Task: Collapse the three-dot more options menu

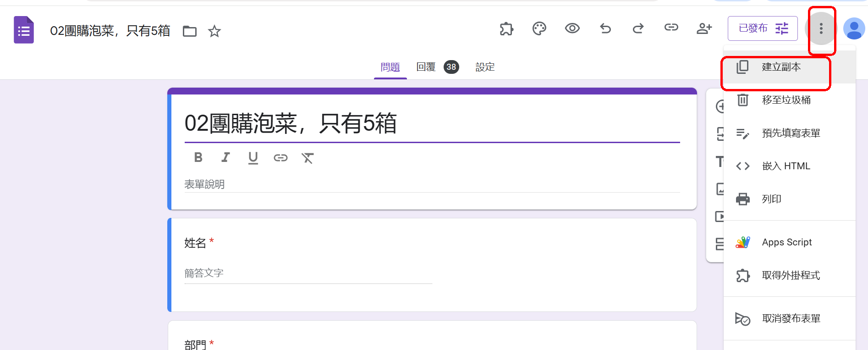Action: point(821,29)
